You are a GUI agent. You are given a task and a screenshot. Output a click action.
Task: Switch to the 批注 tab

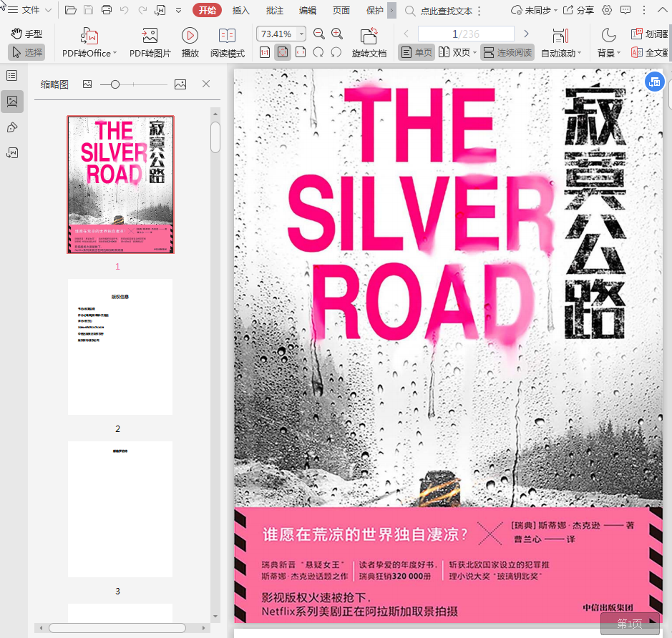pos(274,10)
